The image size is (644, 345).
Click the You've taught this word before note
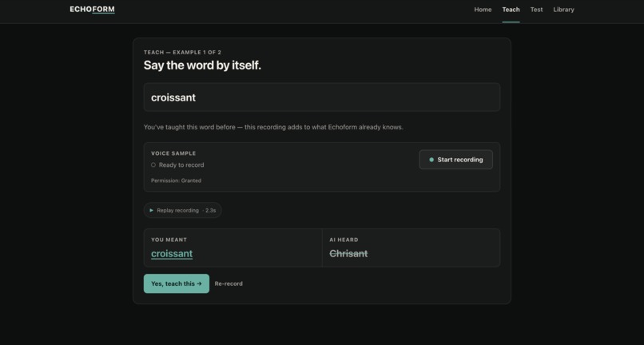(273, 127)
